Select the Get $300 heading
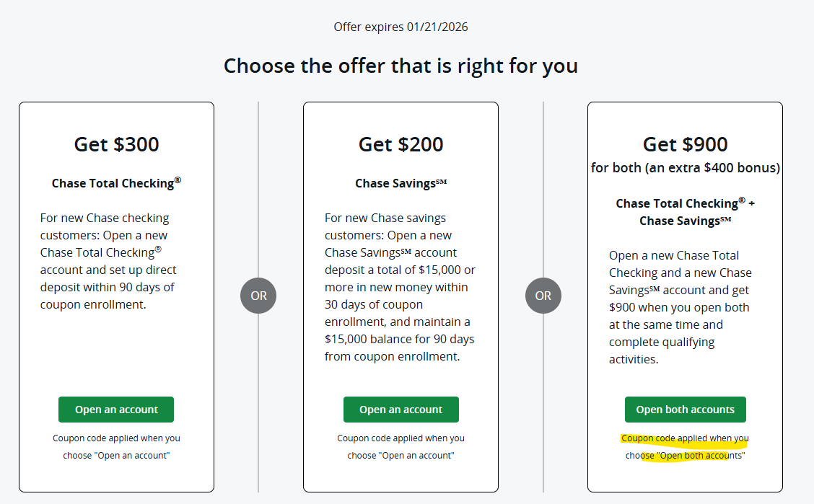814x504 pixels. [x=116, y=144]
